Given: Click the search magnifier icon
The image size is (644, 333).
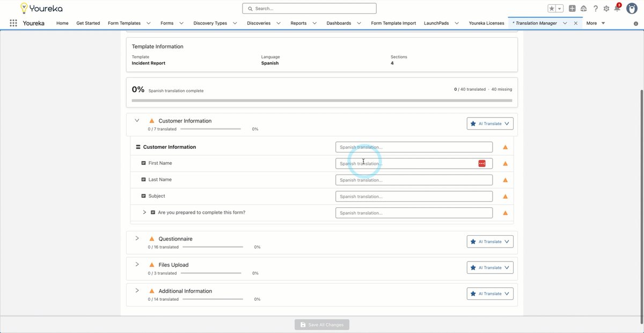Looking at the screenshot, I should pyautogui.click(x=251, y=9).
